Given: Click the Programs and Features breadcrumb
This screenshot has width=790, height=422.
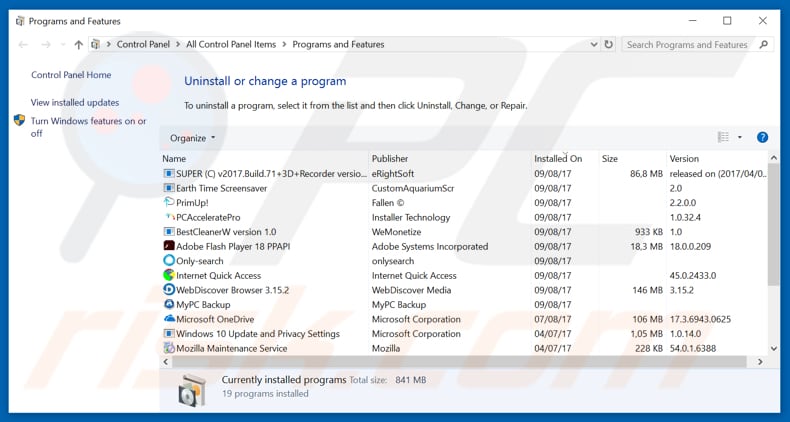Looking at the screenshot, I should [x=338, y=44].
